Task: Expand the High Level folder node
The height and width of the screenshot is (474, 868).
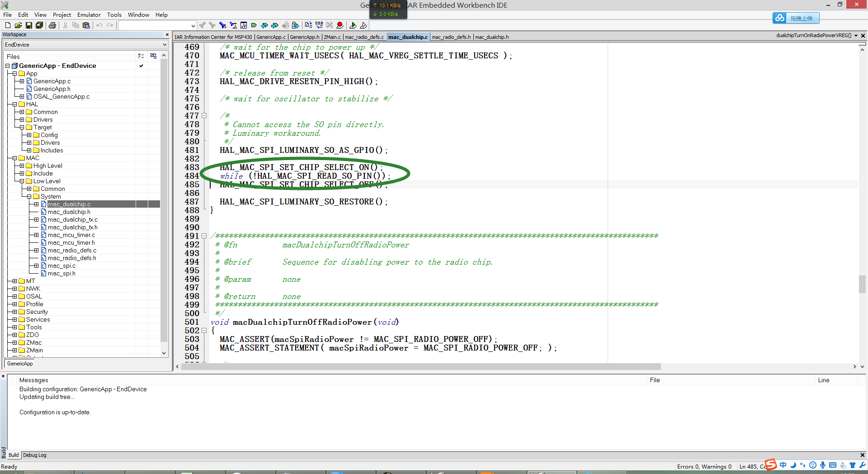Action: click(22, 166)
